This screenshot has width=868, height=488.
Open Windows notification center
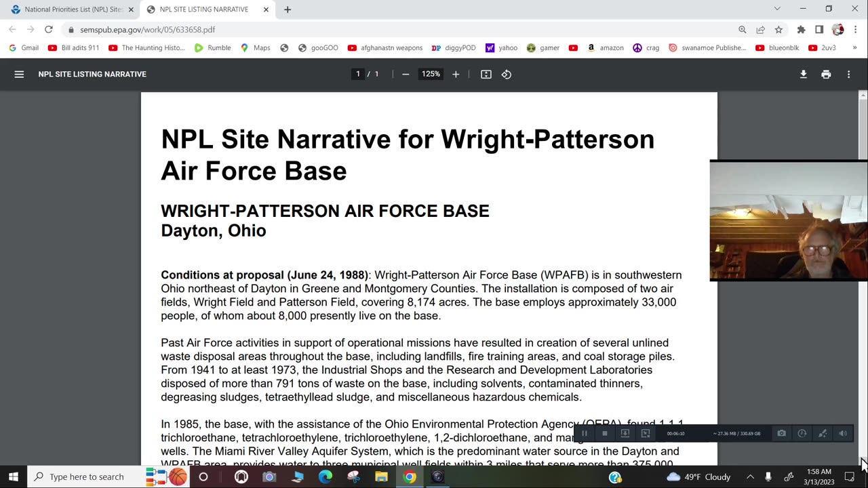(850, 476)
